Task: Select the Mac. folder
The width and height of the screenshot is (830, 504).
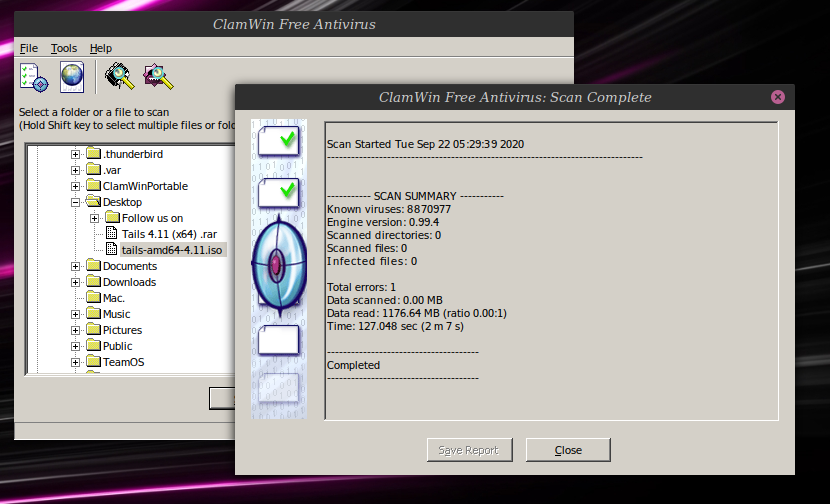Action: point(113,298)
